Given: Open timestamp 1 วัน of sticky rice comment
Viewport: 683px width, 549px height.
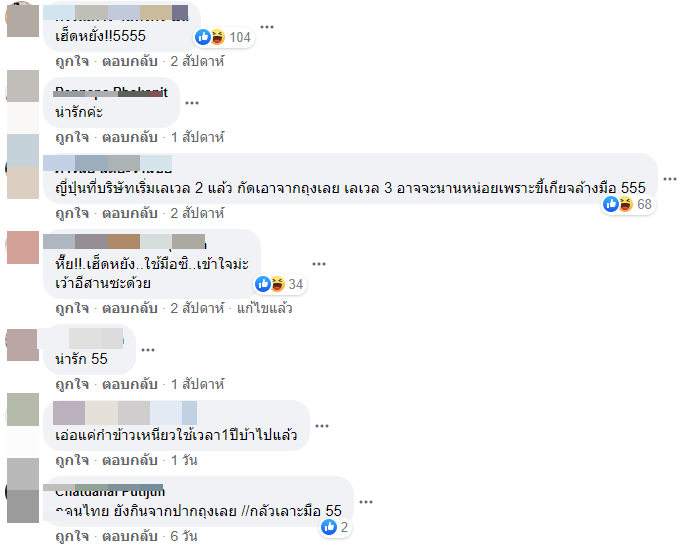Looking at the screenshot, I should [184, 460].
